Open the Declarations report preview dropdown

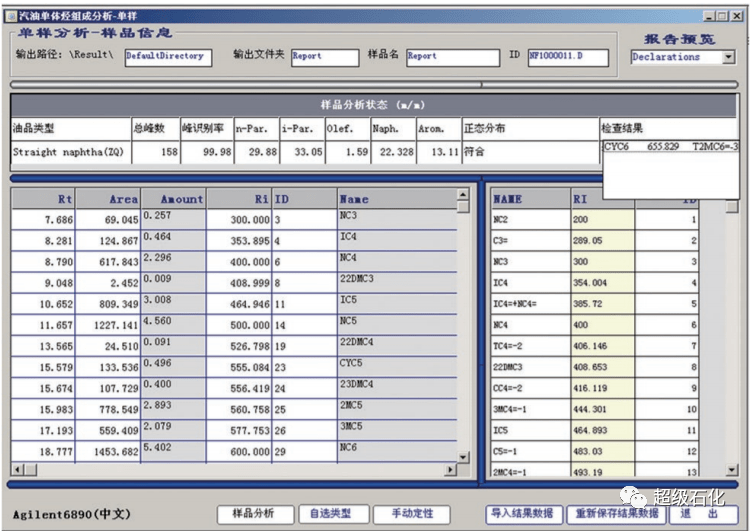click(728, 57)
